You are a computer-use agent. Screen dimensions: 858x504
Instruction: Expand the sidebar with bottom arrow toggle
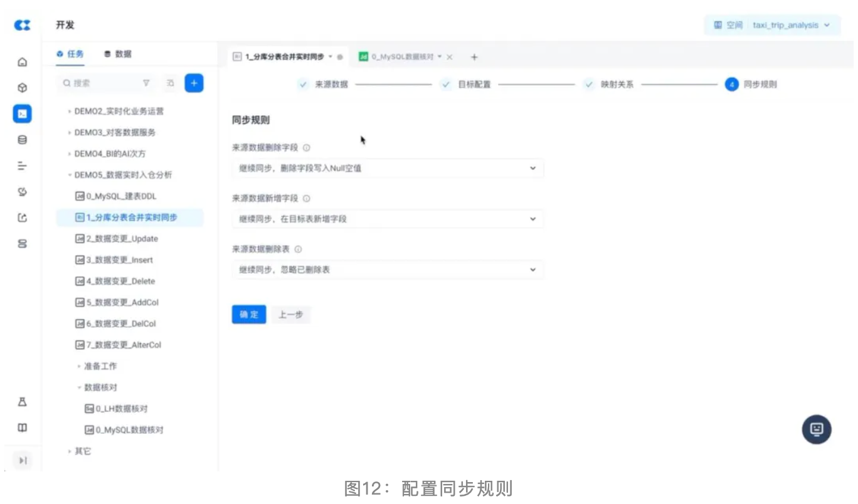coord(23,461)
